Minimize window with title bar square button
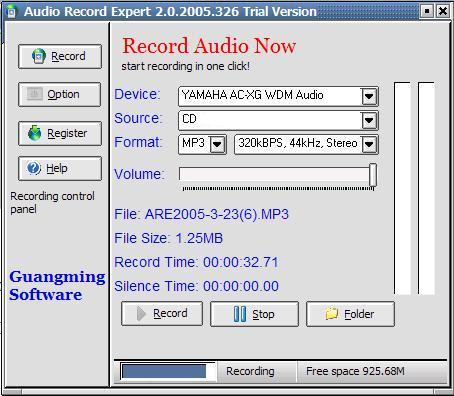 click(x=427, y=11)
